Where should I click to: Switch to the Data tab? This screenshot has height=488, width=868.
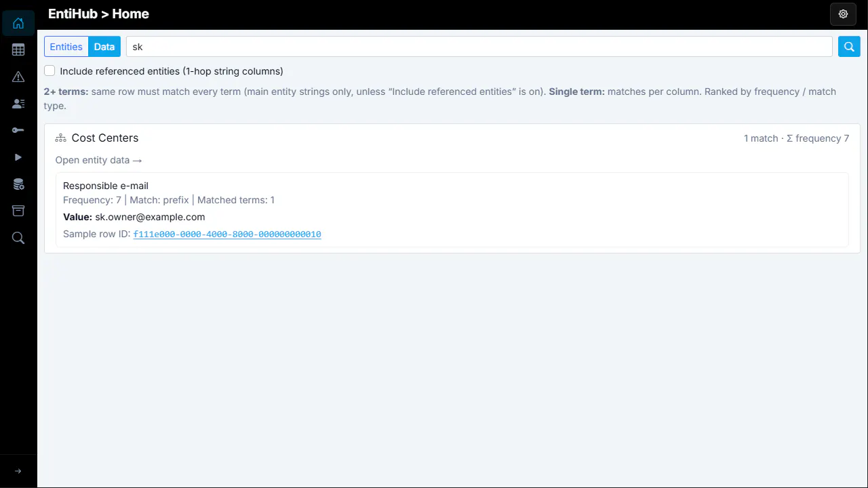104,47
